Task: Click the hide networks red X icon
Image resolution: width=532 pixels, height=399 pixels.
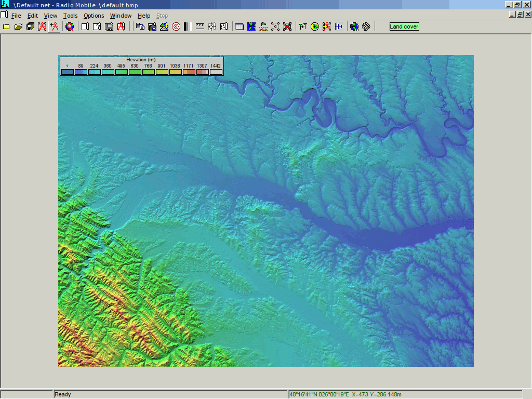Action: pos(287,26)
